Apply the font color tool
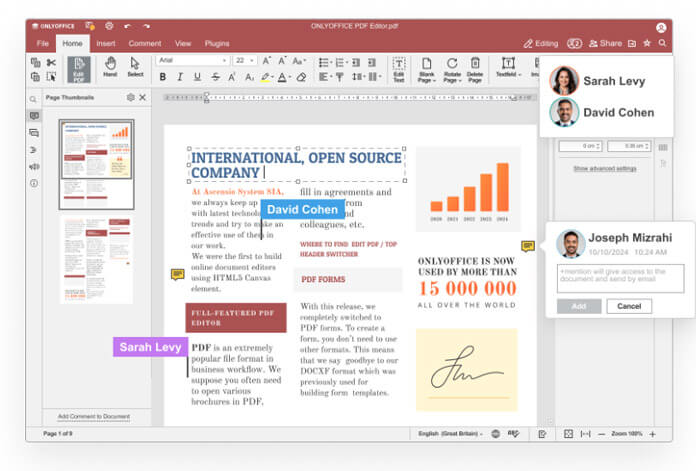 click(282, 77)
